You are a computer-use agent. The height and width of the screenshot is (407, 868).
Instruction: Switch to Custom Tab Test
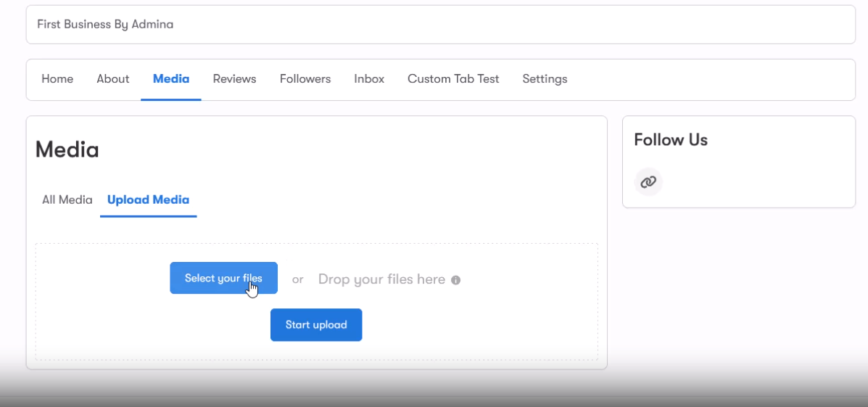point(453,79)
